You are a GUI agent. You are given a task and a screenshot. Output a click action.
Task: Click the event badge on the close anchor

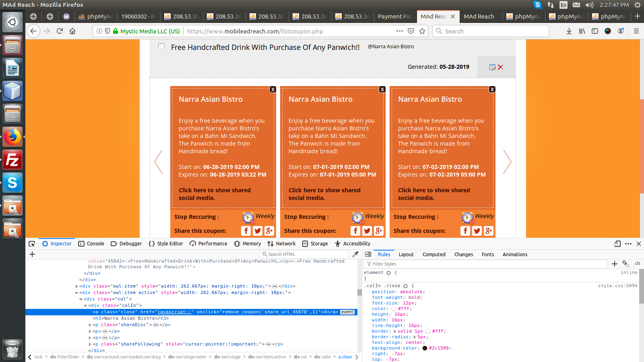point(347,312)
